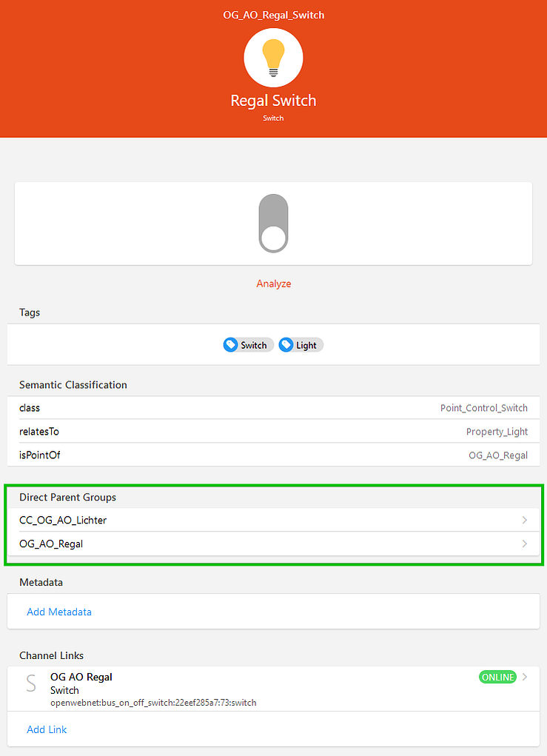
Task: Click Add Link under Channel Links
Action: click(47, 729)
